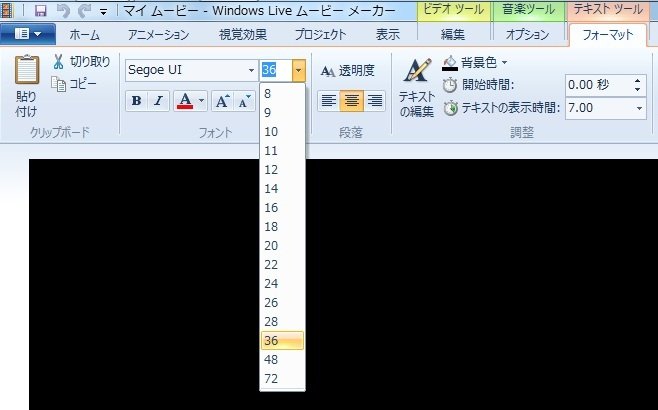
Task: Click the 音楽ツール contextual header
Action: point(528,10)
